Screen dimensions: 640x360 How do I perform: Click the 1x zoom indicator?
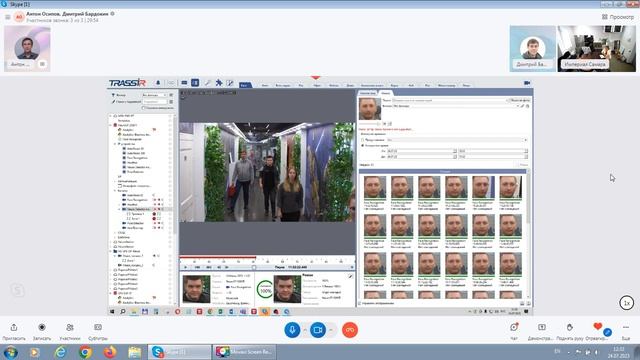point(627,303)
